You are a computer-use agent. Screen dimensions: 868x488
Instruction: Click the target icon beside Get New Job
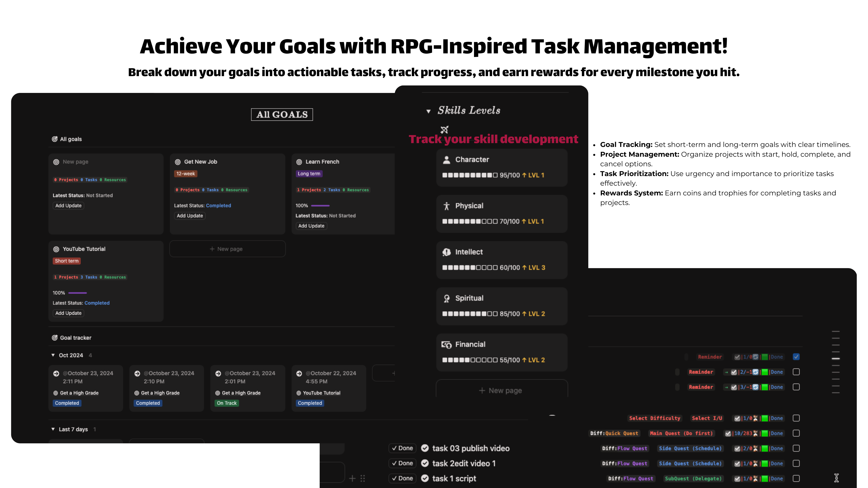178,162
